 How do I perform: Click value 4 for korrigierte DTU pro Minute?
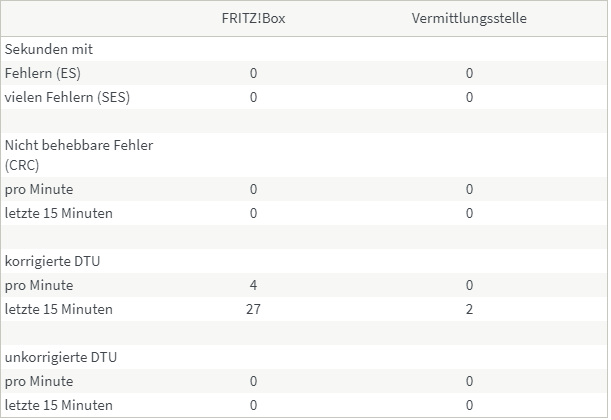(253, 285)
